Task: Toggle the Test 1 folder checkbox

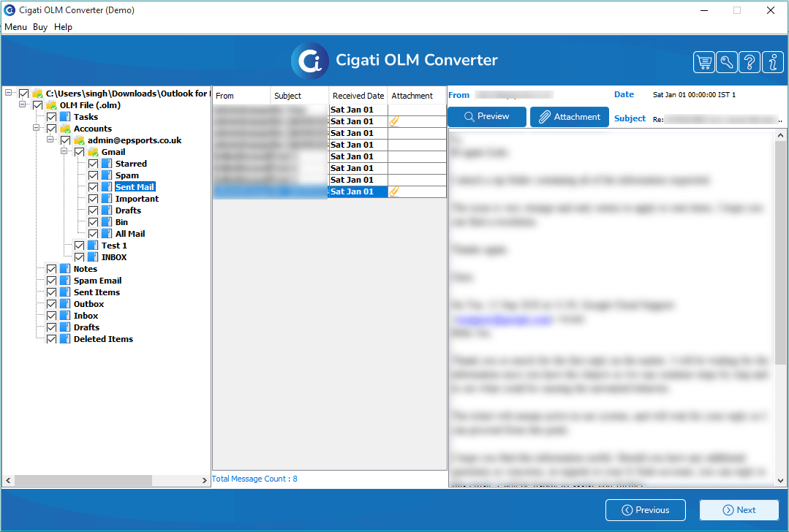Action: pyautogui.click(x=80, y=246)
